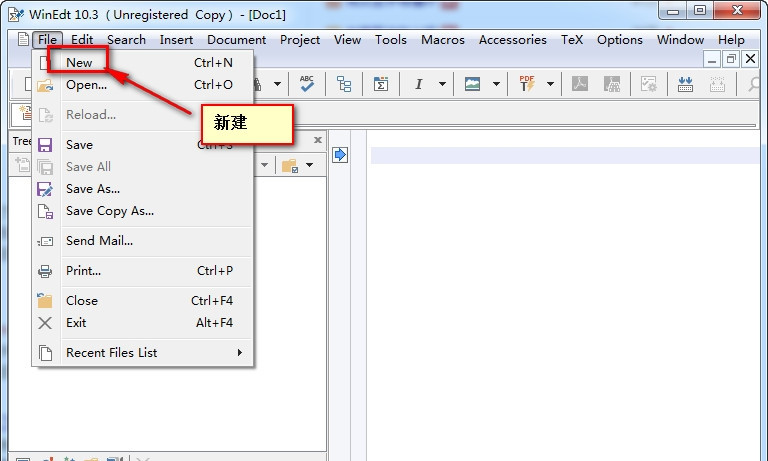768x461 pixels.
Task: Choose Send Mail... menu entry
Action: (142, 241)
